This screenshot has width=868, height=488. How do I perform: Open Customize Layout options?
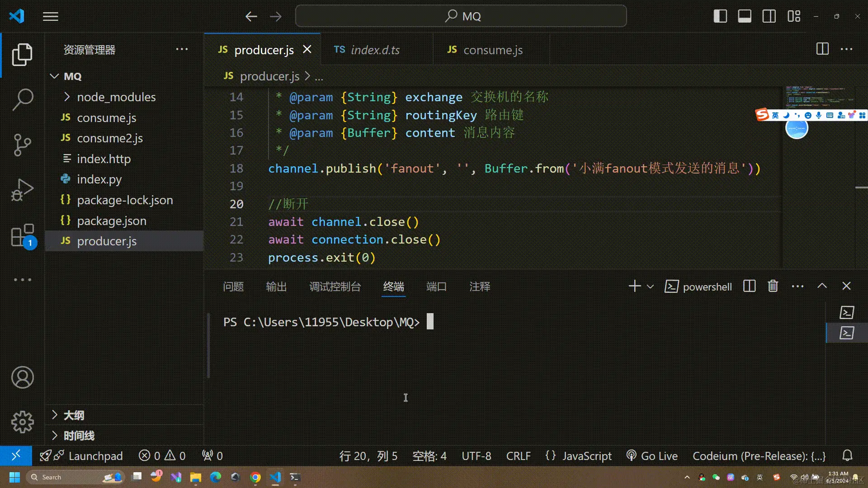point(794,16)
